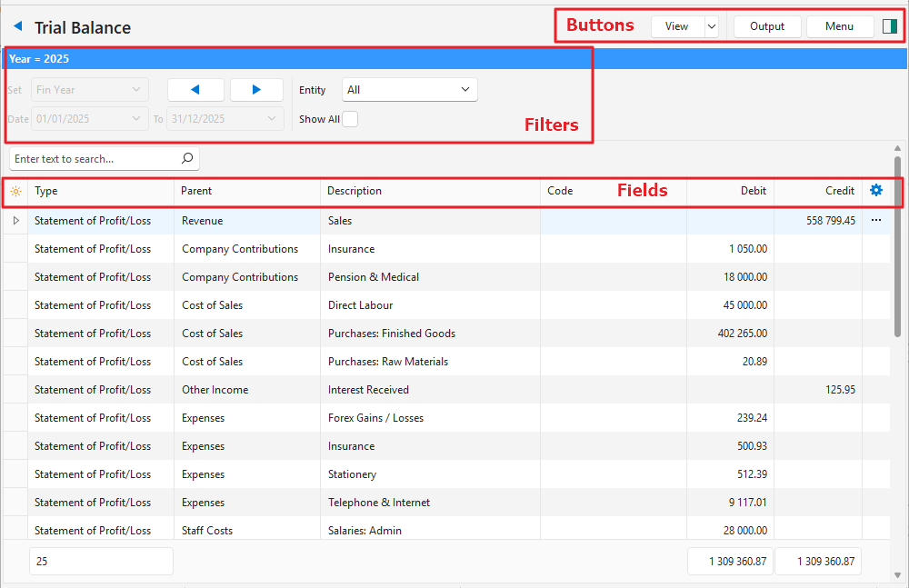This screenshot has width=909, height=588.
Task: Open grid settings gear icon
Action: [876, 191]
